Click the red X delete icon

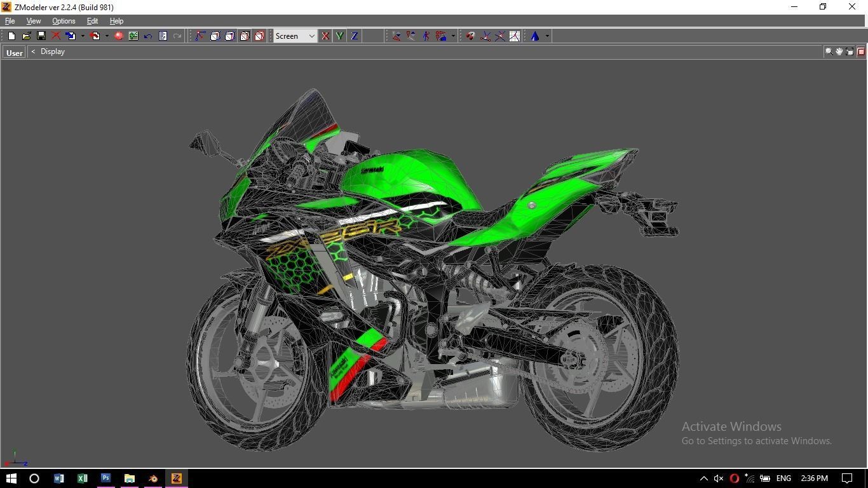(56, 36)
